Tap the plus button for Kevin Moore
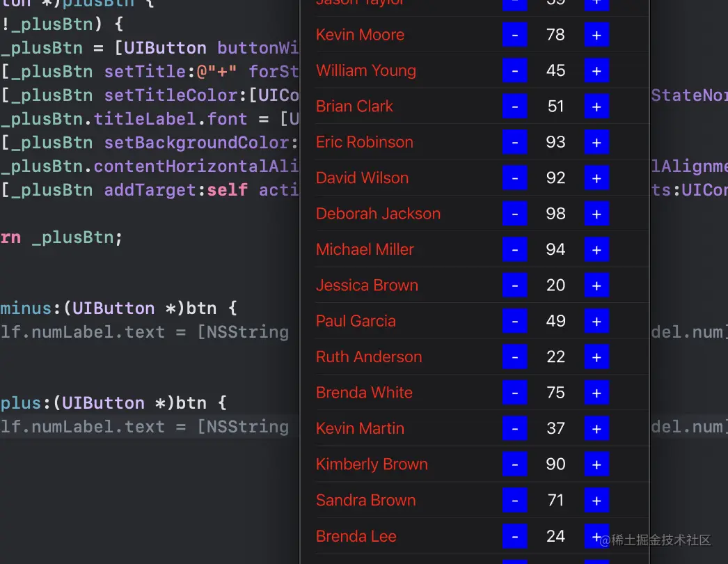Screen dimensions: 728x564 pyautogui.click(x=596, y=35)
